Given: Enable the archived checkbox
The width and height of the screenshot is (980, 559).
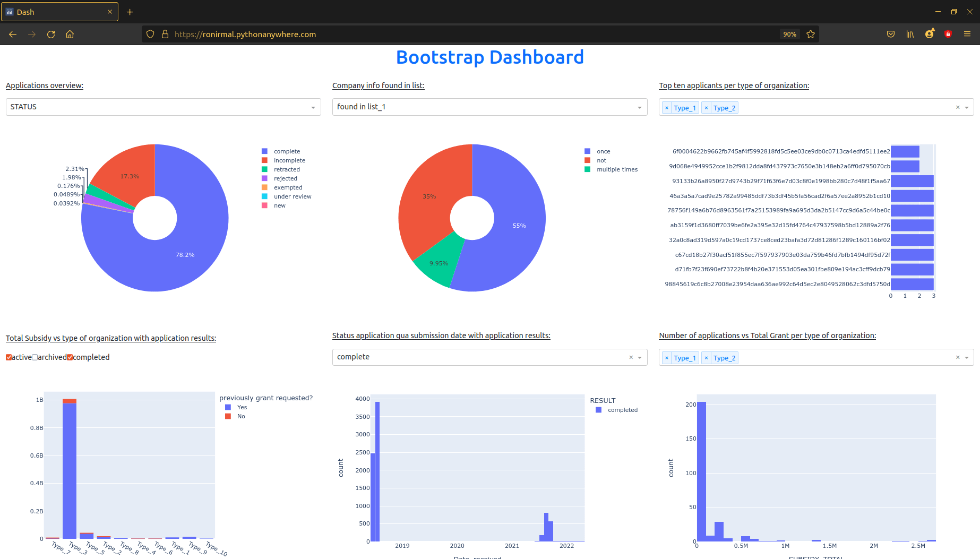Looking at the screenshot, I should click(34, 357).
